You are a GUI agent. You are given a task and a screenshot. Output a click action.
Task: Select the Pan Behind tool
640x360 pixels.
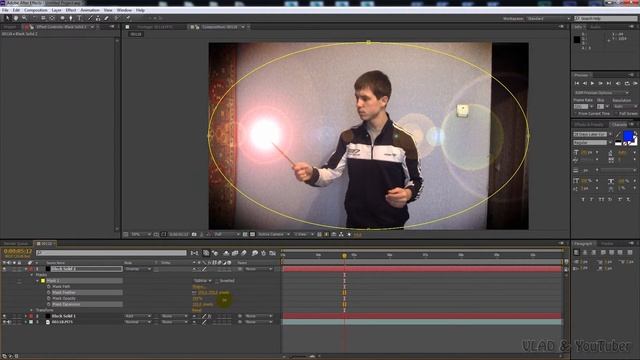click(x=52, y=18)
